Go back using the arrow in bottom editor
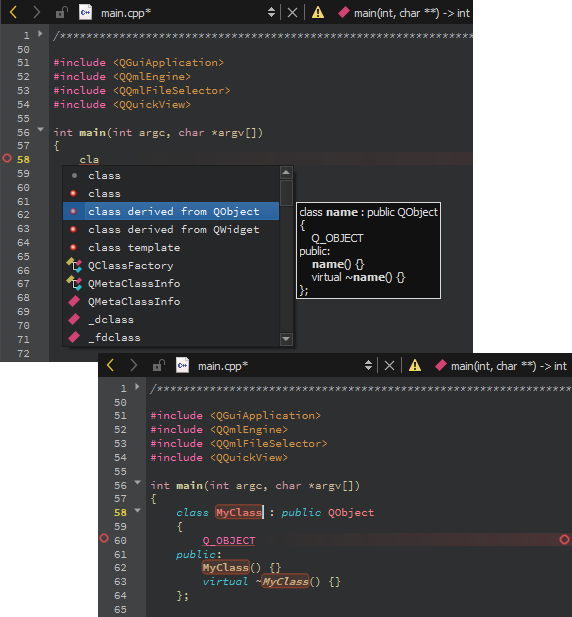The image size is (572, 617). click(x=110, y=366)
